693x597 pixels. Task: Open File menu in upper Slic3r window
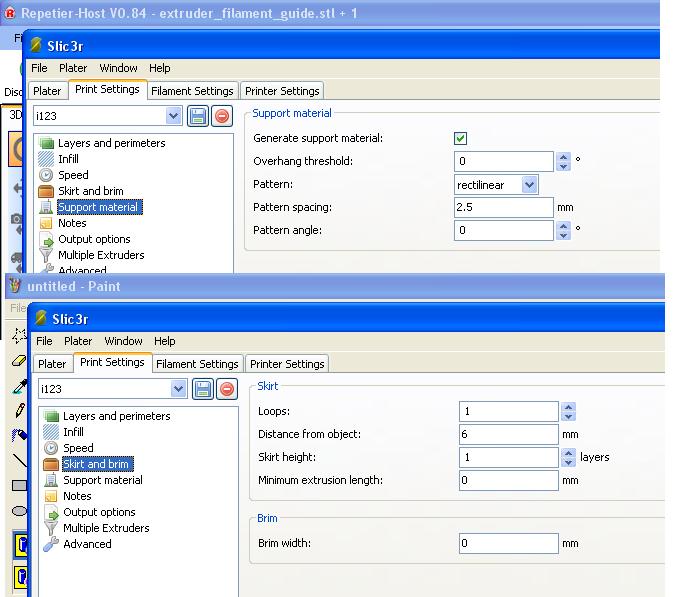(39, 68)
